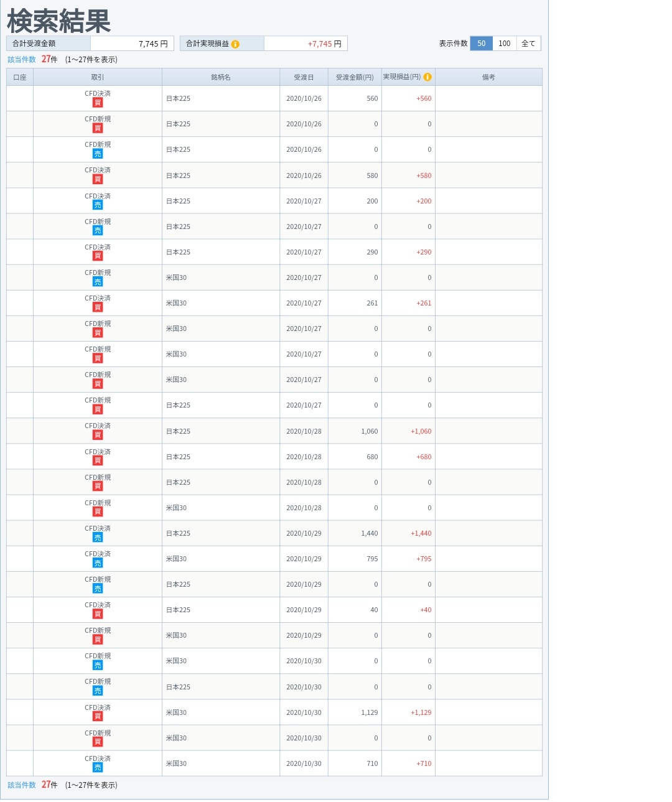672x802 pixels.
Task: Click realized profit value +200
Action: tap(424, 201)
